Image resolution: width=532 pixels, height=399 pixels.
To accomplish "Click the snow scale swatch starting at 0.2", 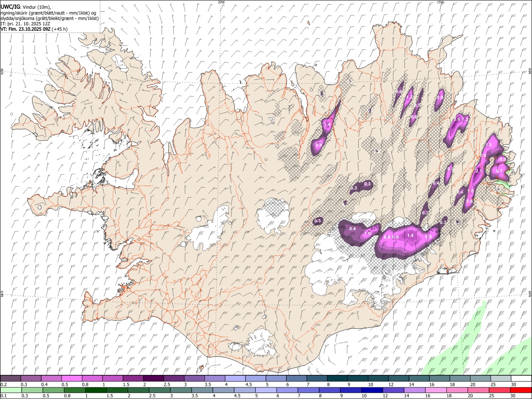I will pos(10,379).
